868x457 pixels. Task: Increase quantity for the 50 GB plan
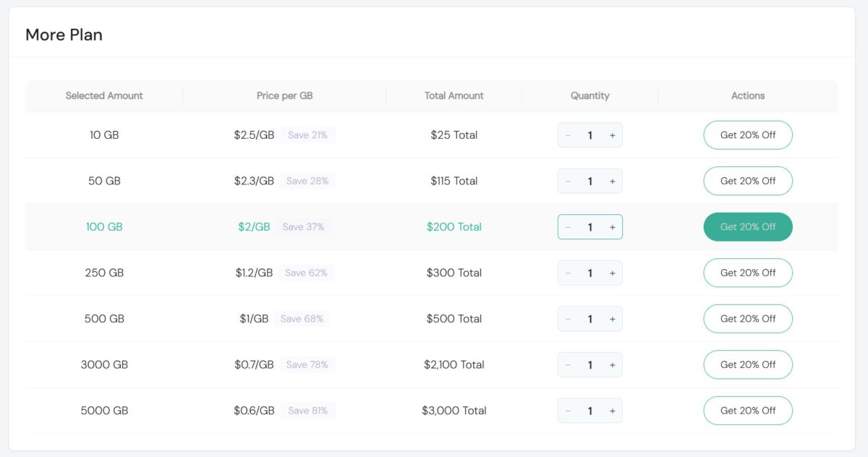612,181
